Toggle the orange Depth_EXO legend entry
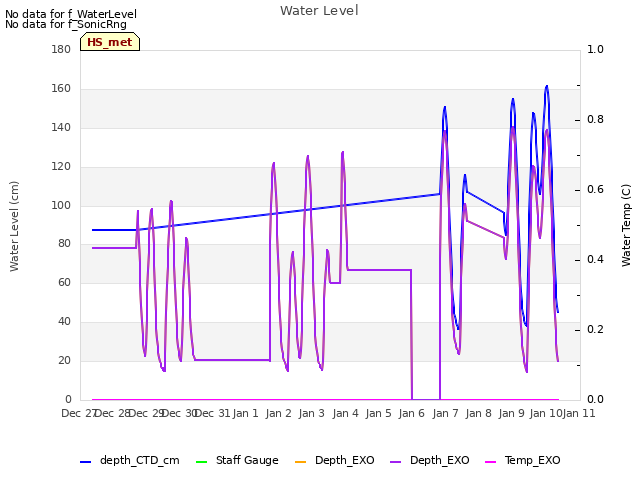This screenshot has width=640, height=480. (334, 460)
